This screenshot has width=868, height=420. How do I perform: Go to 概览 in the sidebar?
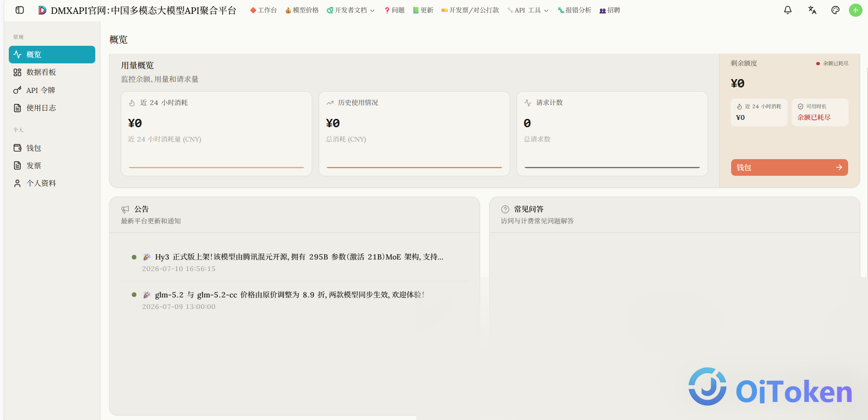tap(52, 55)
